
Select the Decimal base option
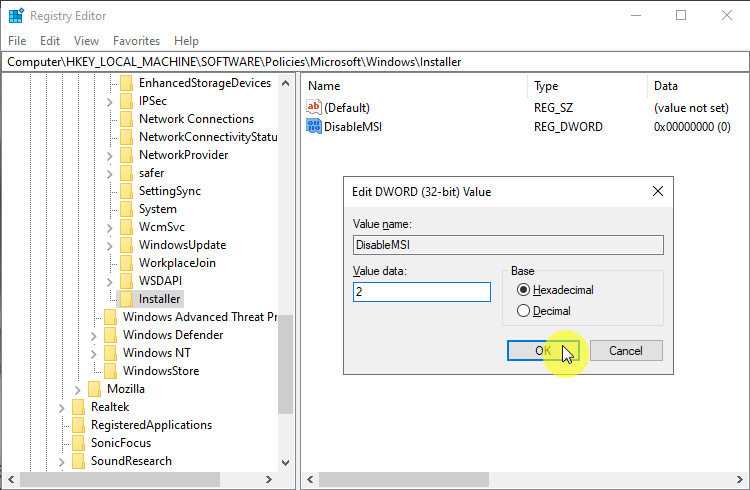pyautogui.click(x=523, y=311)
